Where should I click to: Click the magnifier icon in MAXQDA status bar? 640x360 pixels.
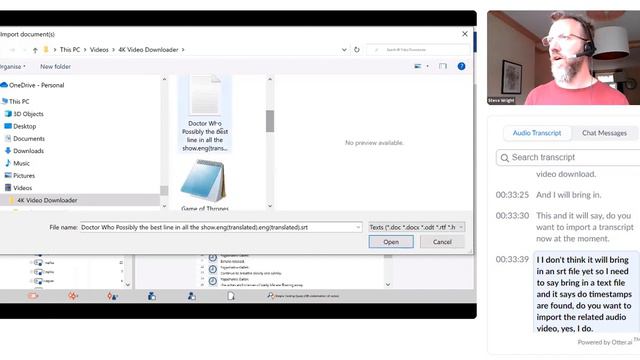pos(270,296)
